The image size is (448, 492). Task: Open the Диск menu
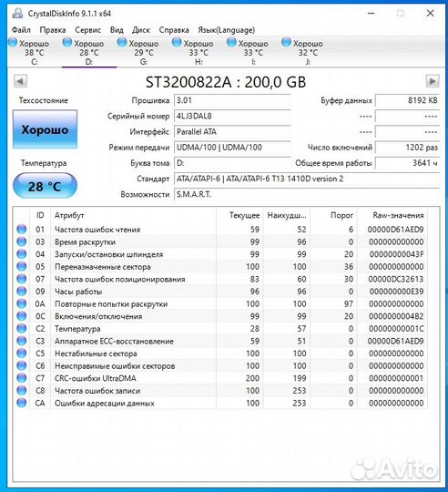coord(141,30)
